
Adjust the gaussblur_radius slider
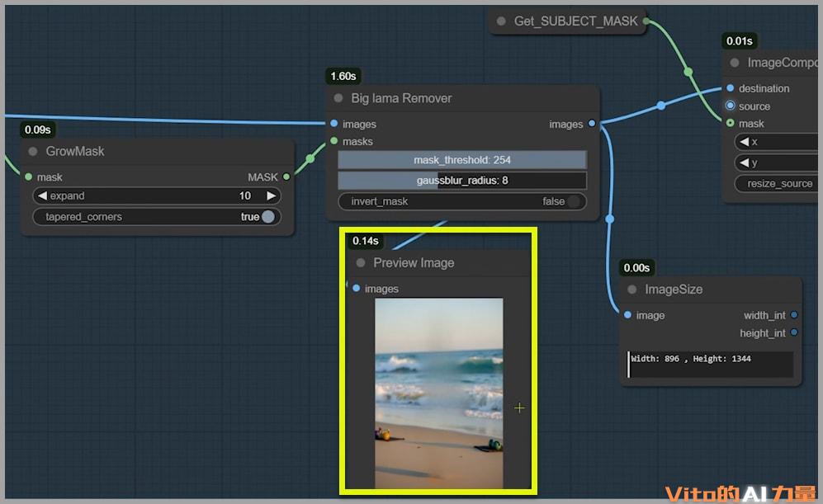tap(462, 181)
